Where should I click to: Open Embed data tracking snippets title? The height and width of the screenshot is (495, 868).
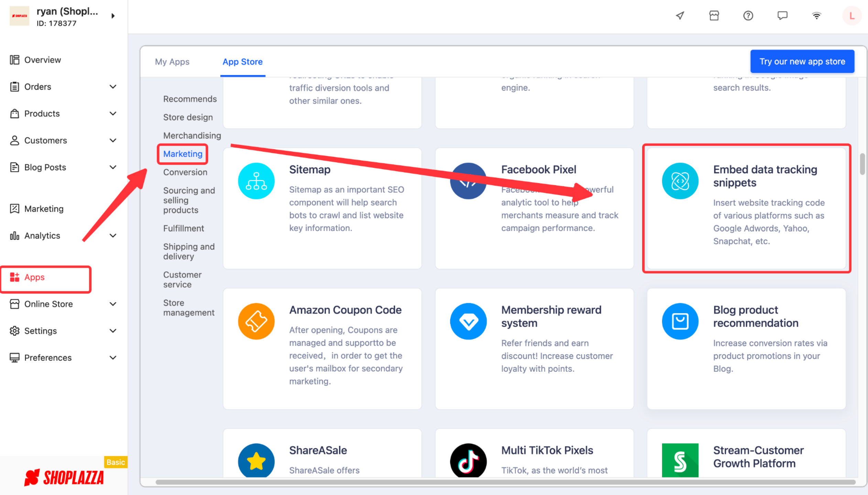pyautogui.click(x=765, y=176)
